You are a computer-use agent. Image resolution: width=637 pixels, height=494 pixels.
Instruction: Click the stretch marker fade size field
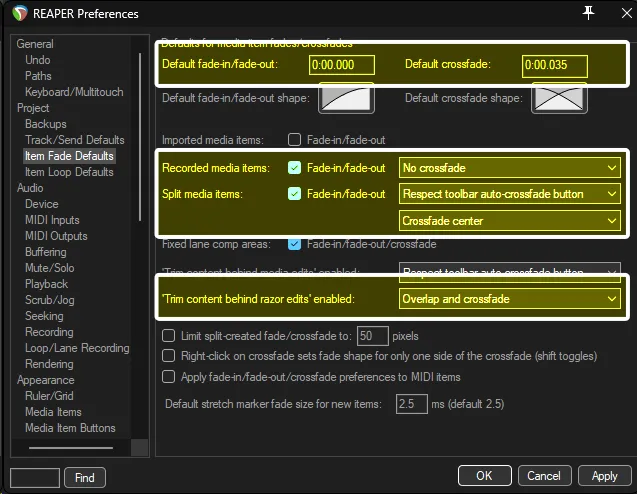click(x=412, y=404)
